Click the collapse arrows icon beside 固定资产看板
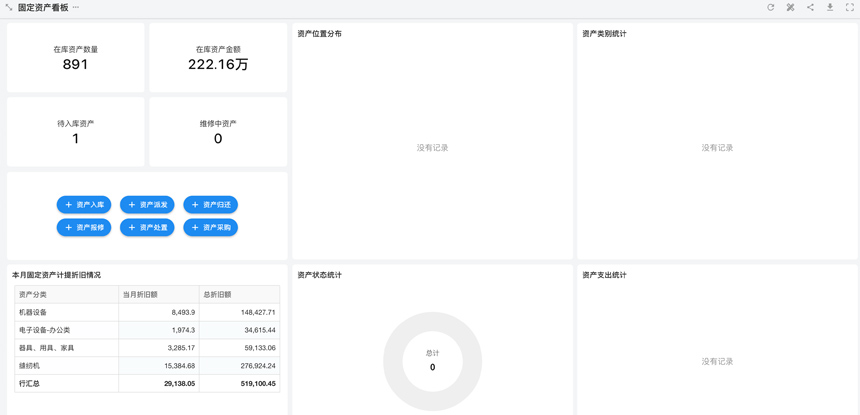This screenshot has width=860, height=415. click(9, 8)
